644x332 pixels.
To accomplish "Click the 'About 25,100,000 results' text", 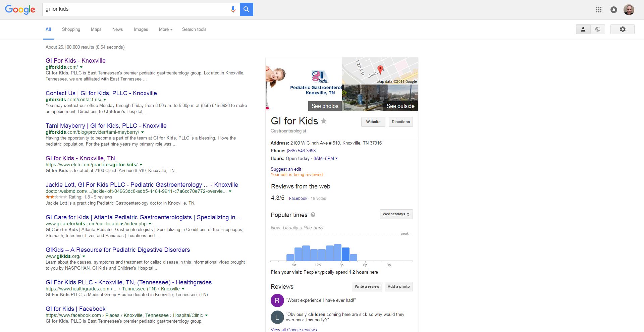I will click(x=85, y=47).
